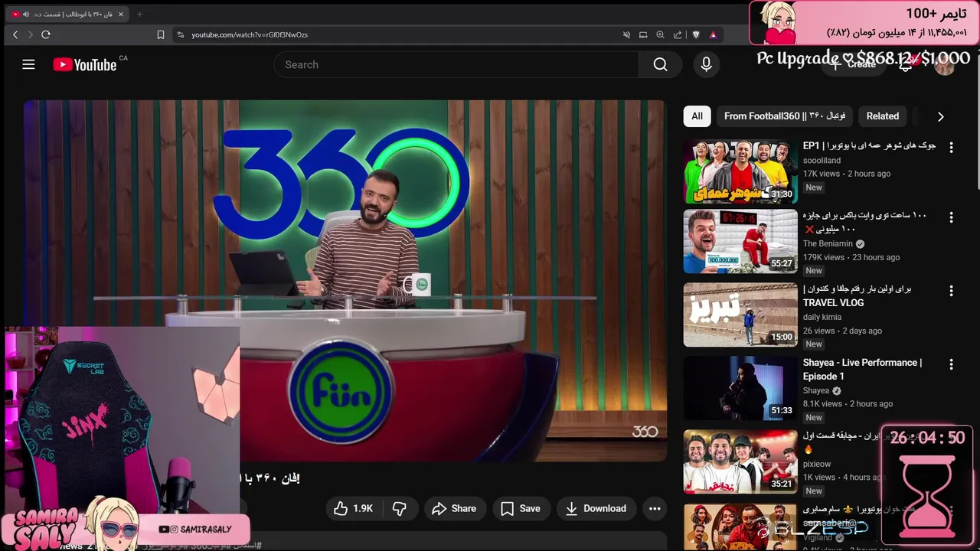Click the search magnifier button
The width and height of the screenshot is (980, 551).
pyautogui.click(x=660, y=65)
